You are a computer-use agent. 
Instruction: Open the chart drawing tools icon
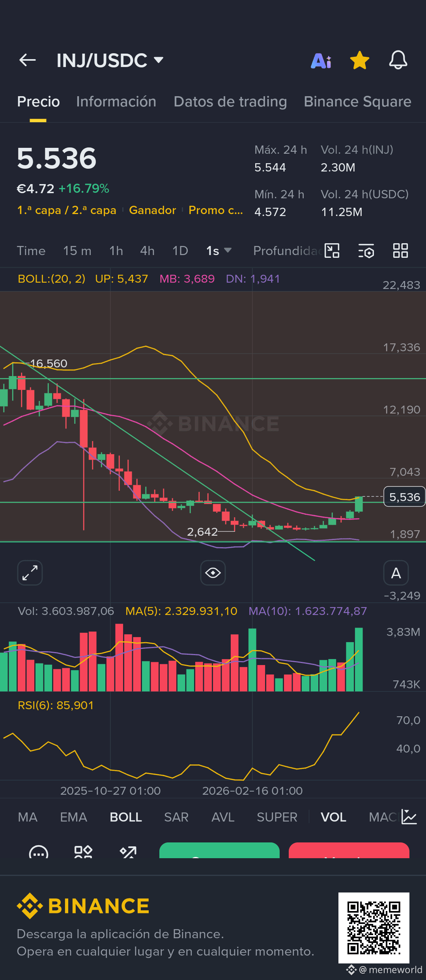[332, 250]
